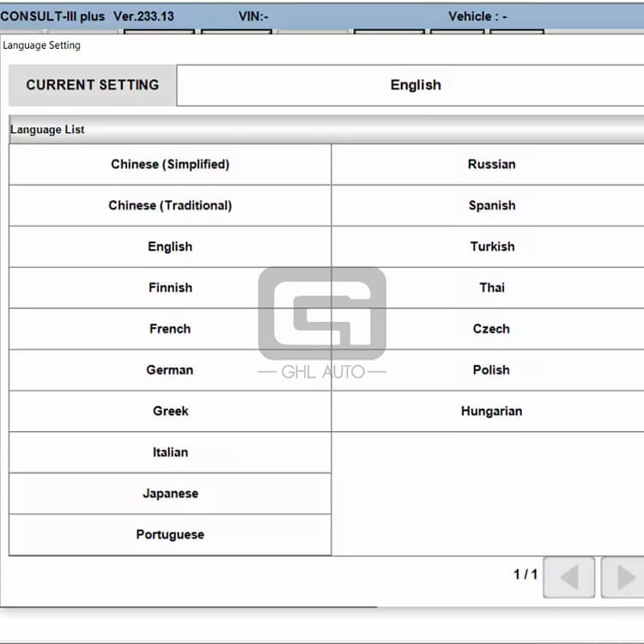644x644 pixels.
Task: Choose English in the Language List
Action: 170,246
